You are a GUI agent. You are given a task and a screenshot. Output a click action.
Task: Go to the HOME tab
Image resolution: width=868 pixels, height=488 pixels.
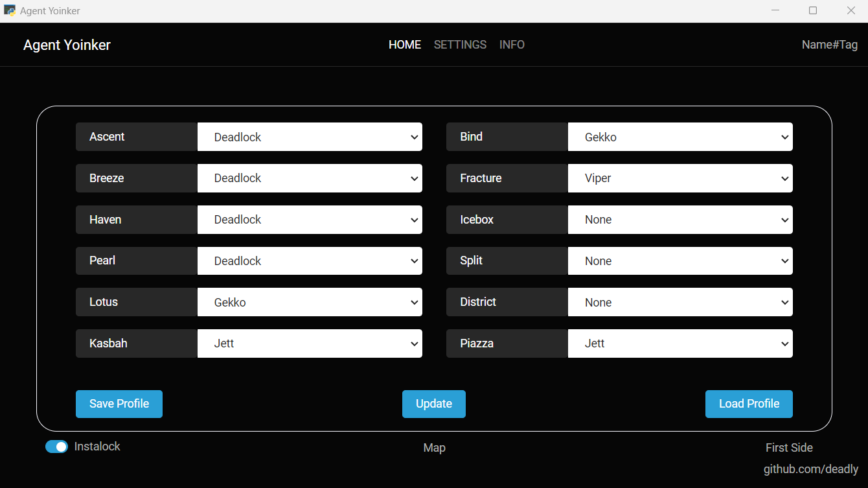405,45
